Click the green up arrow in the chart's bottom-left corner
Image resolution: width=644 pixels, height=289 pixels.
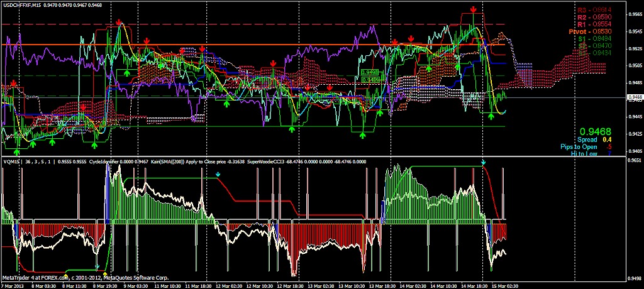point(17,151)
